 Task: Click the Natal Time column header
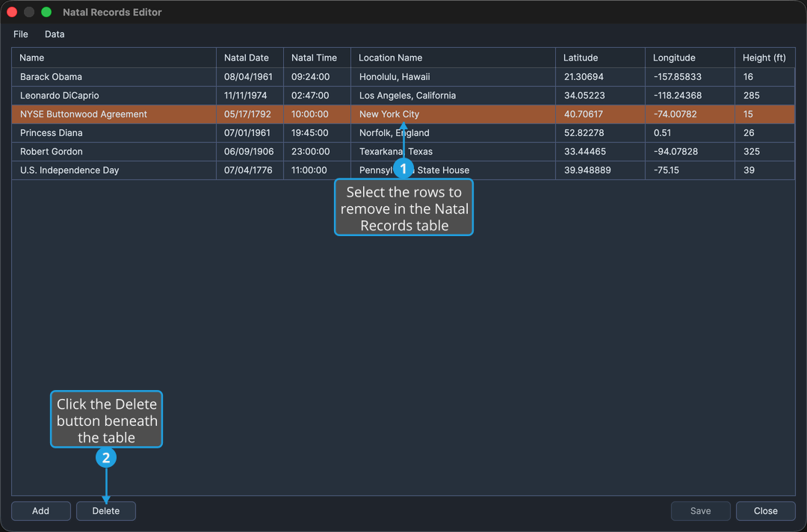coord(317,58)
